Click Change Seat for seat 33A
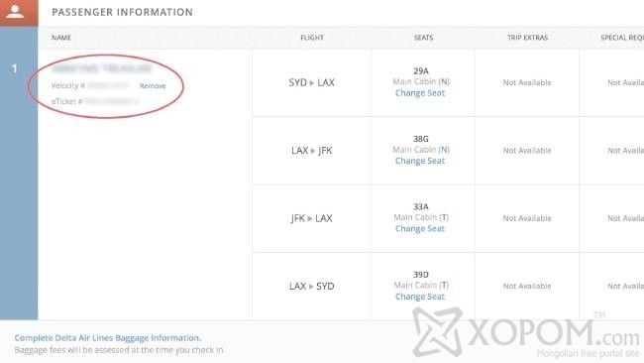Screen dimensions: 644x363 (420, 228)
